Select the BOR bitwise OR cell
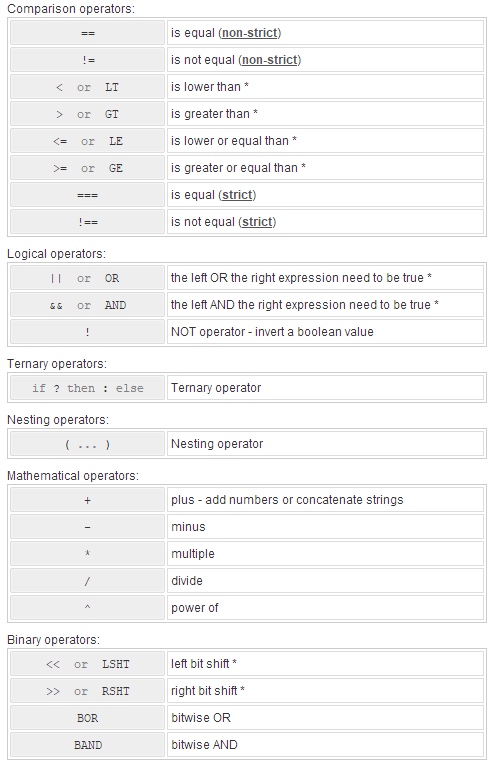This screenshot has width=496, height=773. [x=87, y=718]
